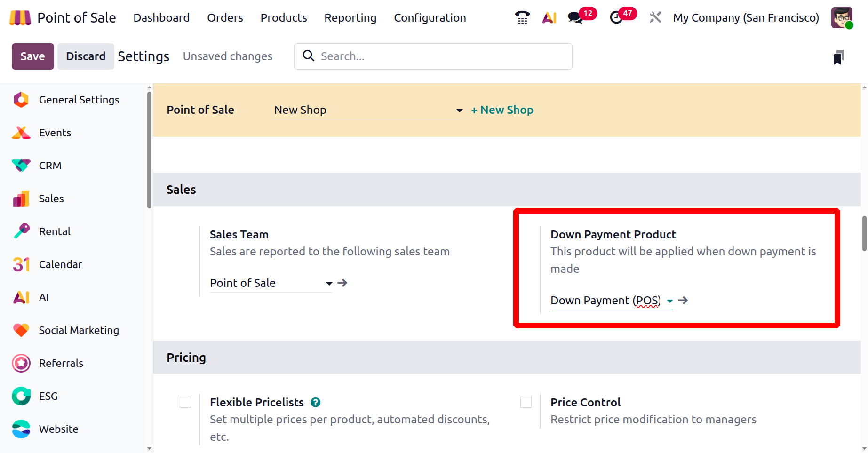Click the Save button

point(32,56)
